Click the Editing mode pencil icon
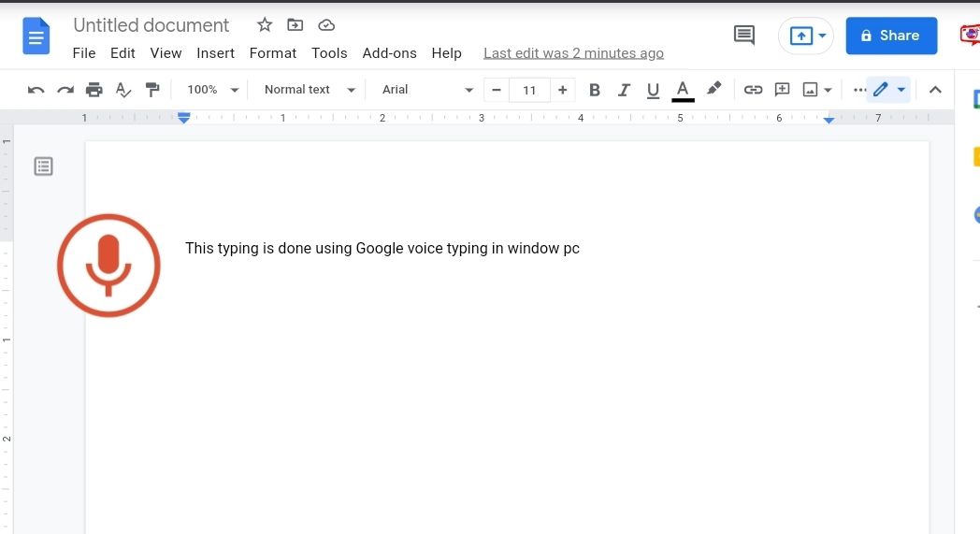 [x=881, y=90]
